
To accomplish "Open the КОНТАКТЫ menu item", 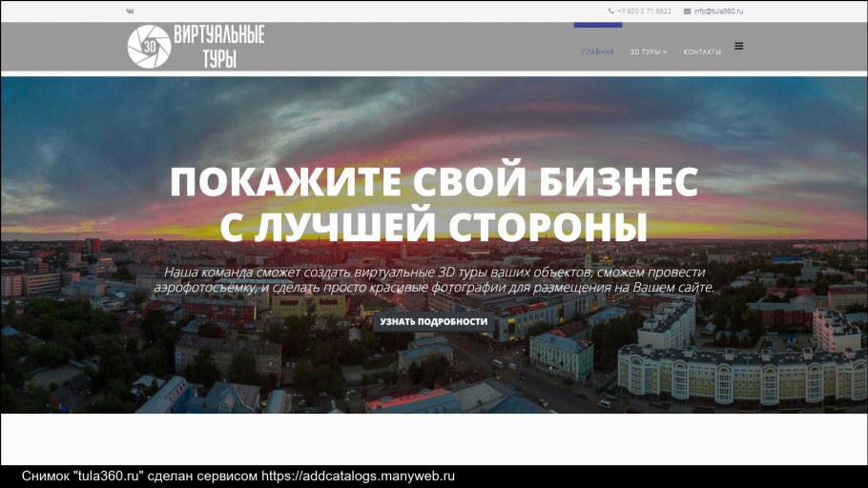I will pos(702,51).
